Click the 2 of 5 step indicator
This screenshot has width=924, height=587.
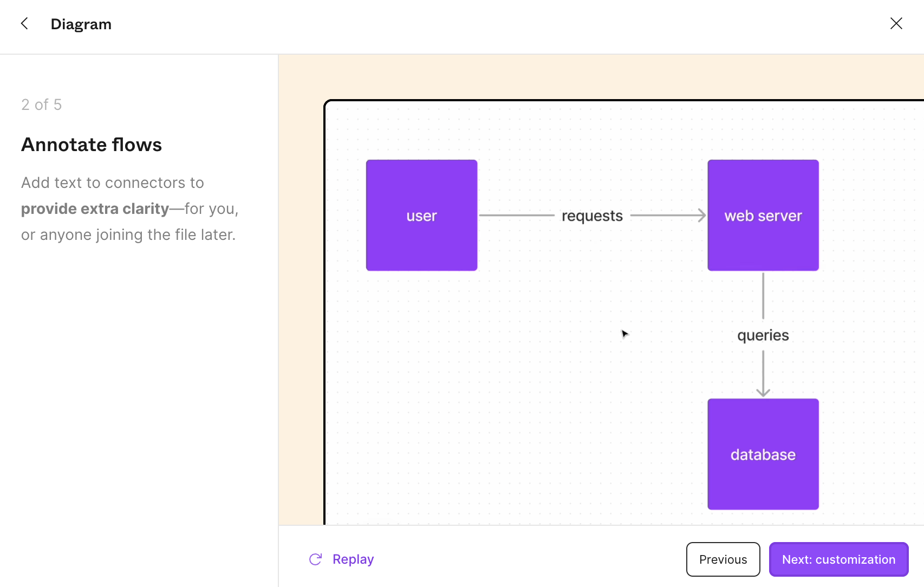click(42, 105)
